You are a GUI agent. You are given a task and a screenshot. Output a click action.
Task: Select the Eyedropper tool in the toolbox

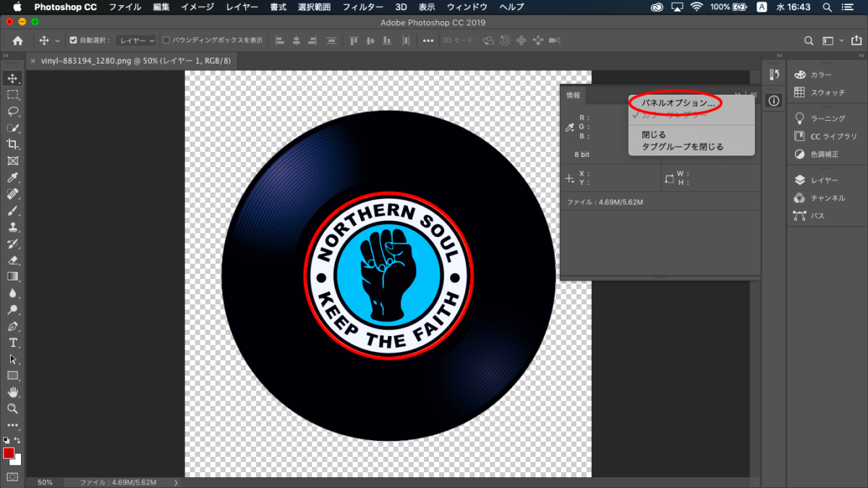coord(13,178)
